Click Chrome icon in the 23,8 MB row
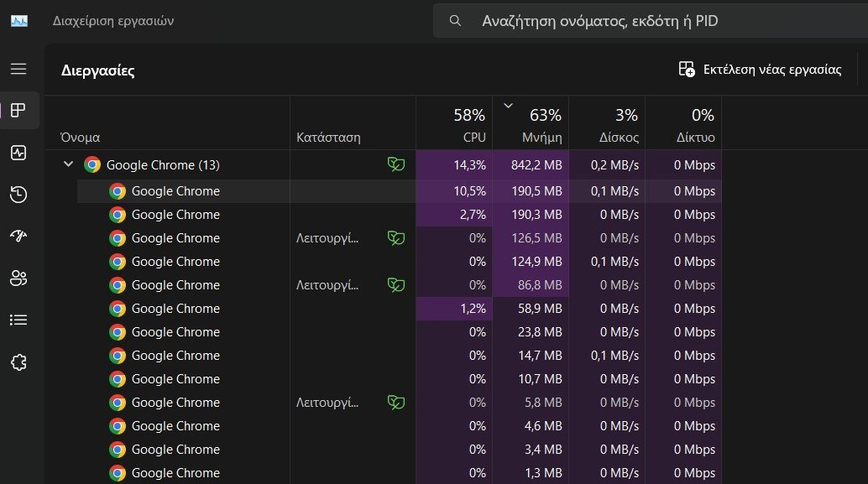 tap(118, 332)
